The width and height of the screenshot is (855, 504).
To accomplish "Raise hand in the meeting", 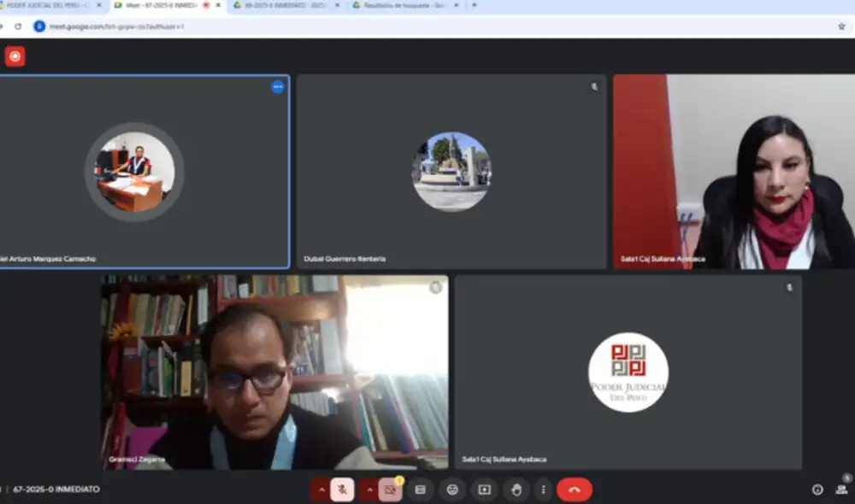I will [516, 489].
